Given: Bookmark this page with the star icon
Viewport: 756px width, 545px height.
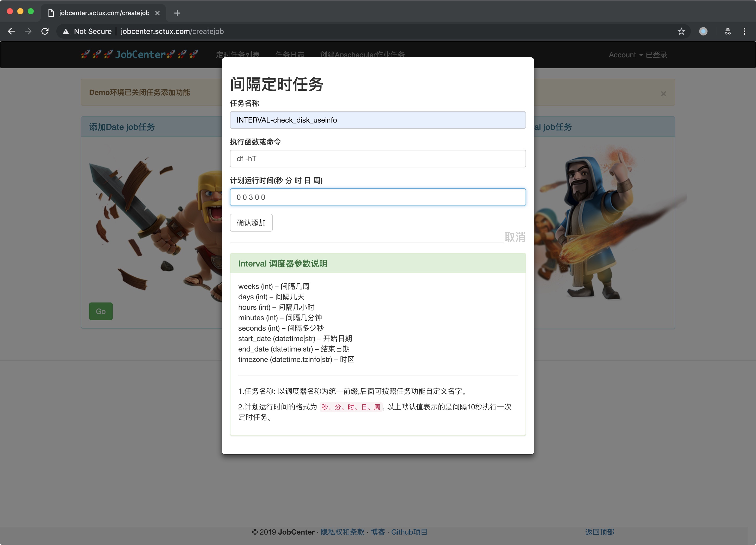Looking at the screenshot, I should pos(681,31).
